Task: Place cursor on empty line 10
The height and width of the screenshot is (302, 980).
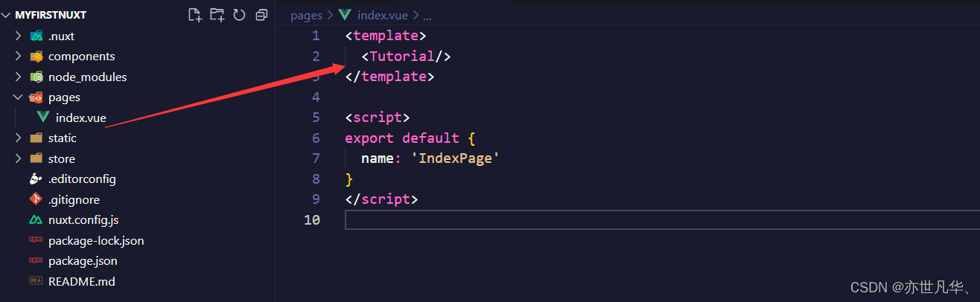Action: (662, 220)
